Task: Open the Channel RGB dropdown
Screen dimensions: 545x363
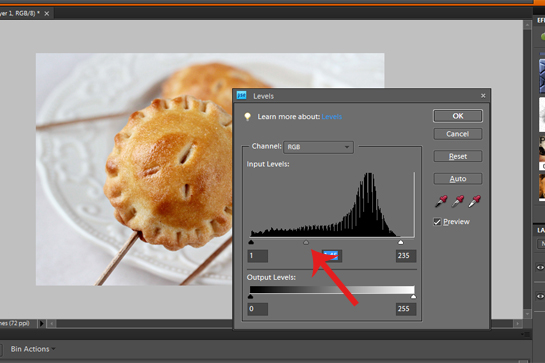Action: tap(318, 147)
